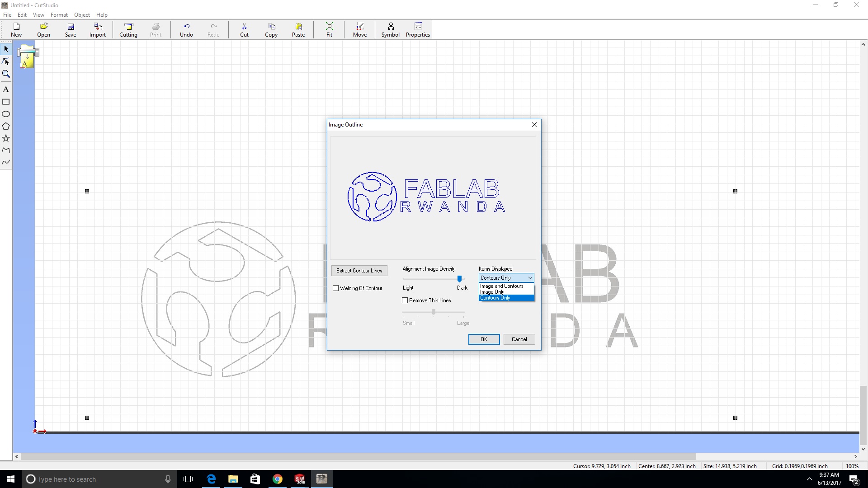Select the text tool
868x488 pixels.
[6, 89]
